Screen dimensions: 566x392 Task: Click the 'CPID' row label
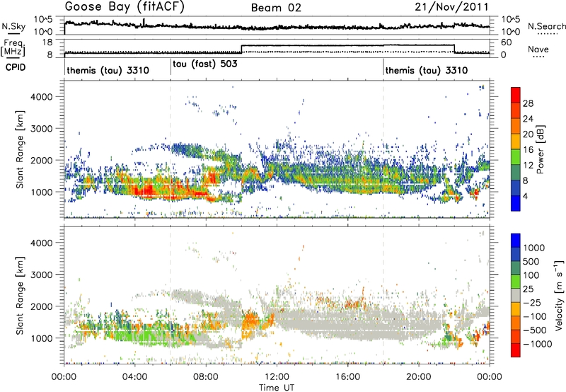click(x=15, y=67)
